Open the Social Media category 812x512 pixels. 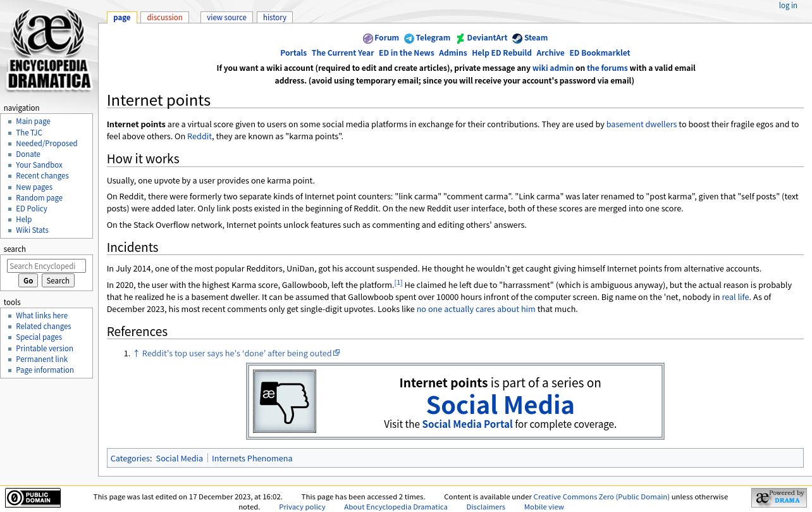tap(180, 459)
